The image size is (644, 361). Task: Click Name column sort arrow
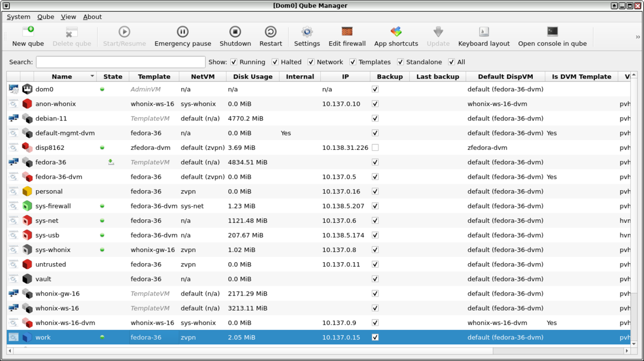92,76
